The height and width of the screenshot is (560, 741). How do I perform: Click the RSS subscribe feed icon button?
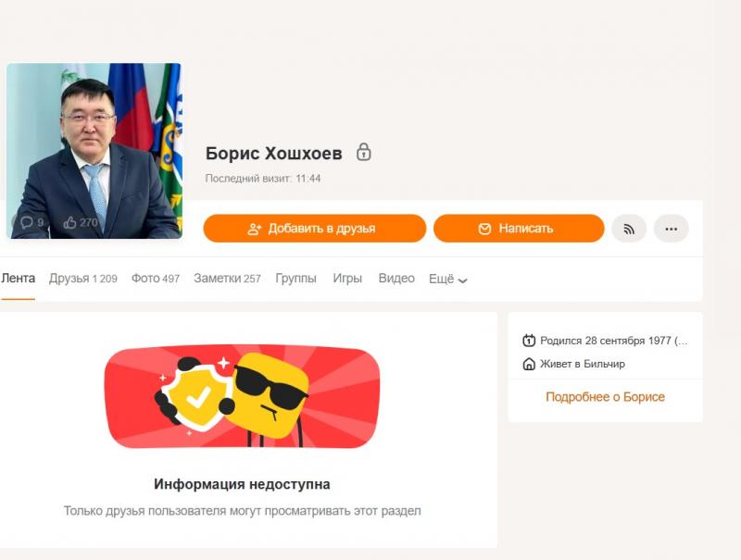[629, 229]
